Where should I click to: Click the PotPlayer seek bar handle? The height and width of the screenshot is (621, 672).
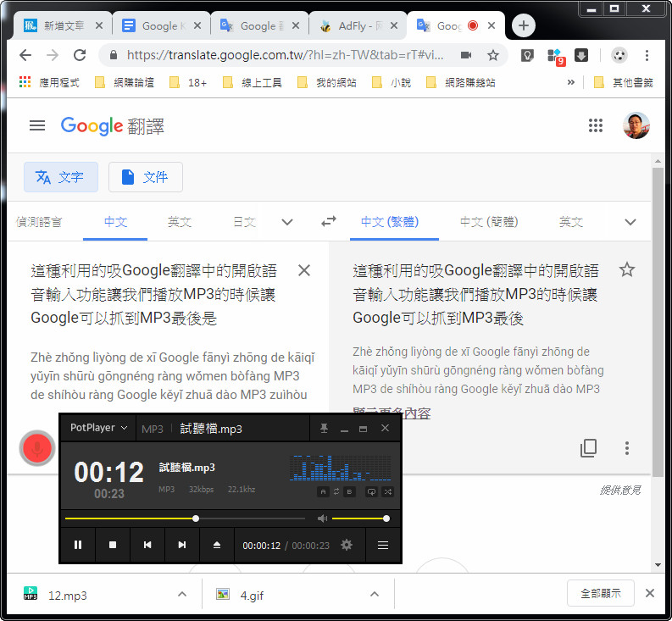pyautogui.click(x=196, y=518)
